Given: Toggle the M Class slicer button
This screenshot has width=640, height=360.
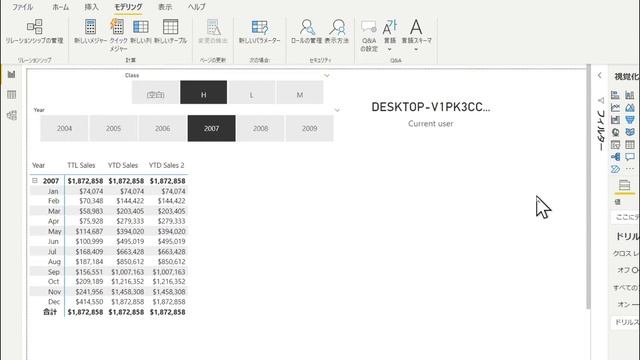Looking at the screenshot, I should coord(300,92).
